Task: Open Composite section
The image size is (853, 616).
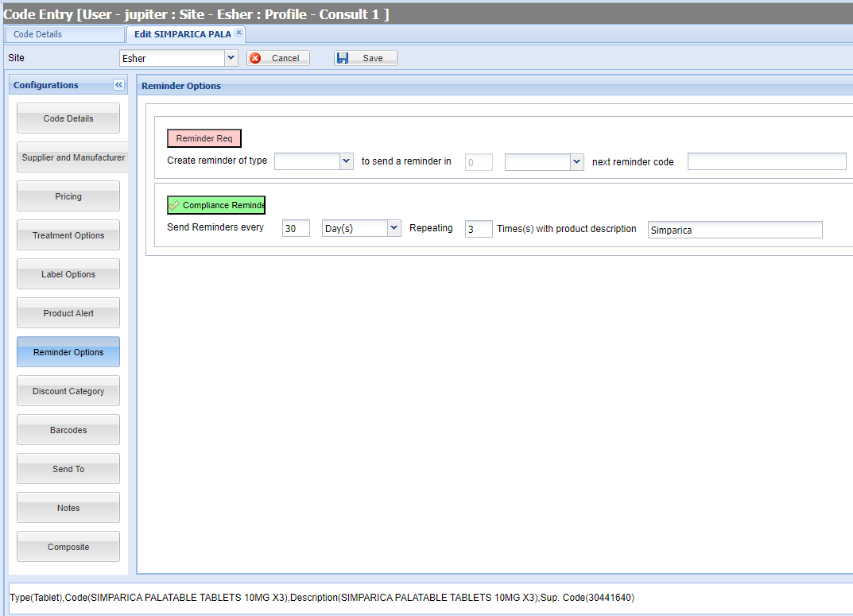Action: [x=68, y=547]
